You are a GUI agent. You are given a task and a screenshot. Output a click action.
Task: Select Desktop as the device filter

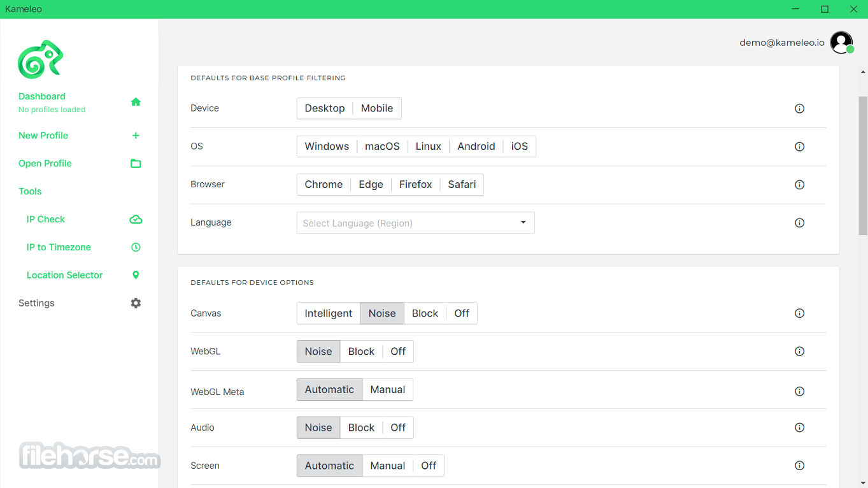325,108
